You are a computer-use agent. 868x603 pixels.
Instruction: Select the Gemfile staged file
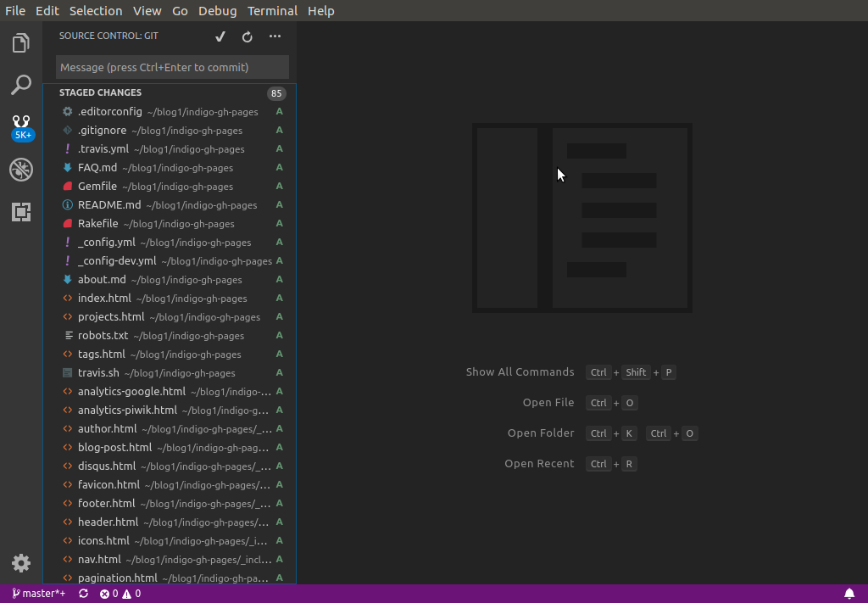[x=97, y=187]
